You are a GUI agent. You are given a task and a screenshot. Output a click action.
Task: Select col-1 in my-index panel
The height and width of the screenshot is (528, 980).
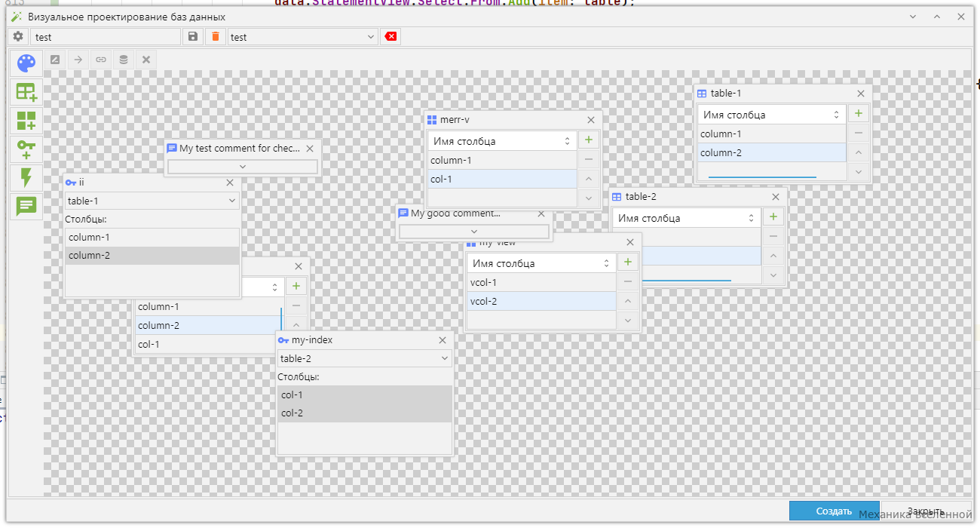point(365,394)
